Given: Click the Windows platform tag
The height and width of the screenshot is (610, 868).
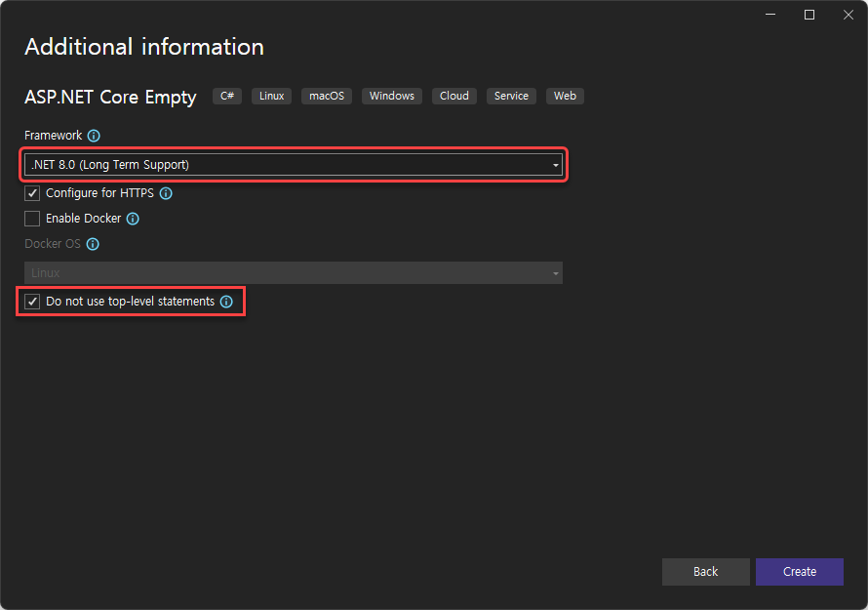Looking at the screenshot, I should 392,96.
